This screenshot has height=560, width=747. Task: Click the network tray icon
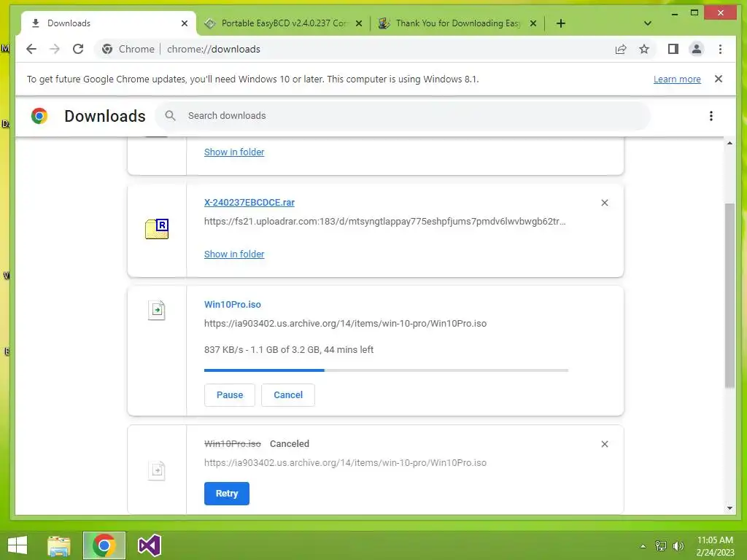(660, 546)
